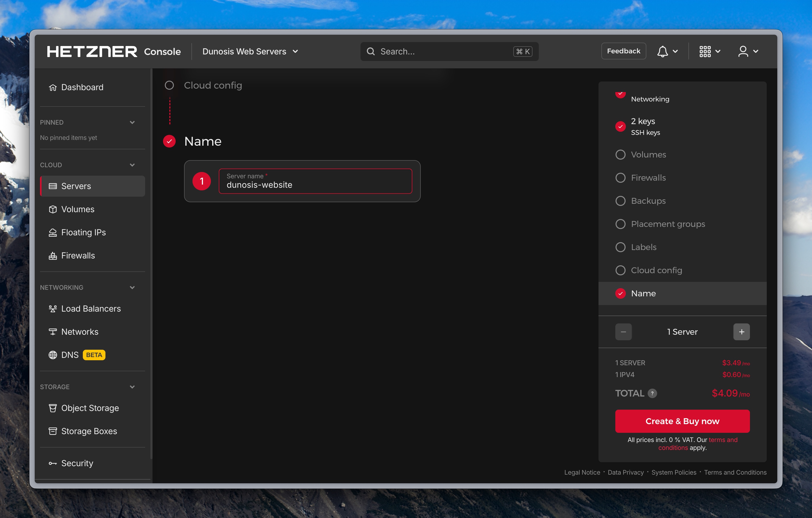Increase server count with the plus button
Viewport: 812px width, 518px height.
[x=741, y=332]
